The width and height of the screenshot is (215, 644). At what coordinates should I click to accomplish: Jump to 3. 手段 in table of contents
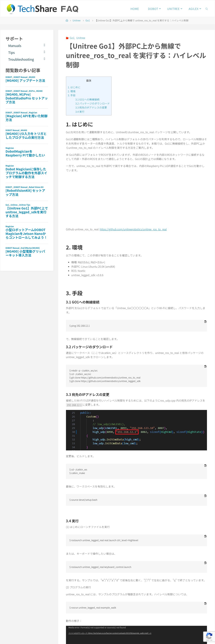point(72,95)
